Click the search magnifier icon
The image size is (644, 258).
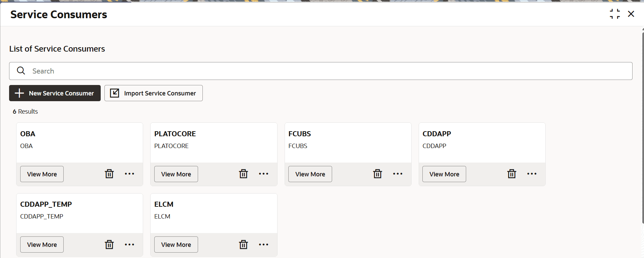pyautogui.click(x=21, y=71)
